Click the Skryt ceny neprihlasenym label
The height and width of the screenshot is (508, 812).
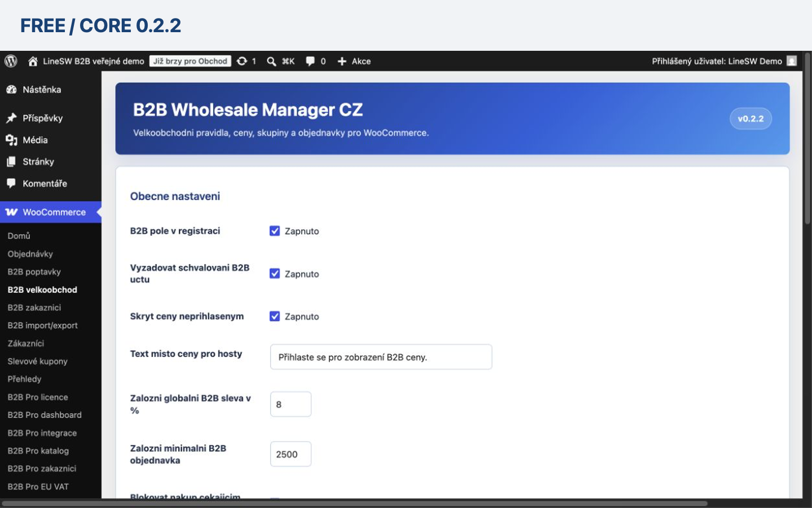(x=187, y=316)
